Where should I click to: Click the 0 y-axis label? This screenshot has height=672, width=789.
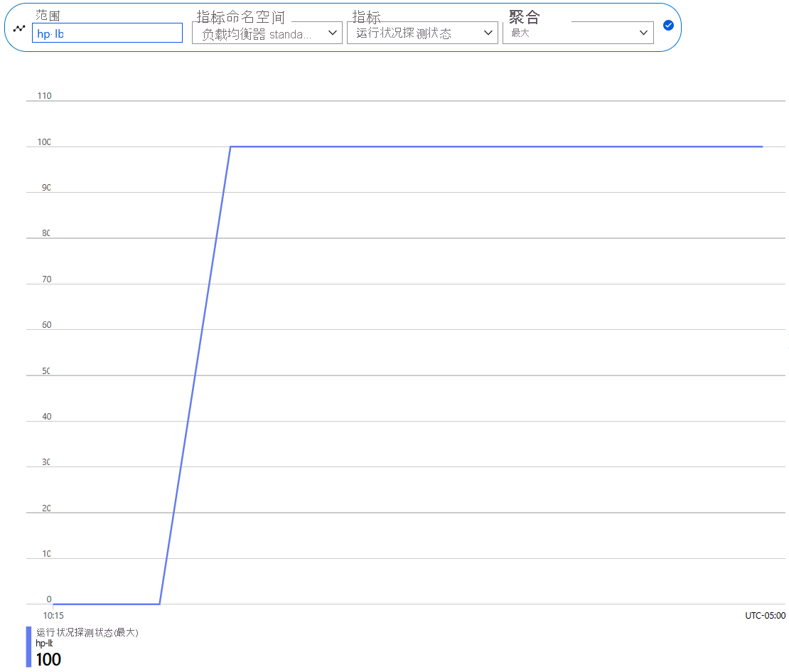(x=49, y=599)
